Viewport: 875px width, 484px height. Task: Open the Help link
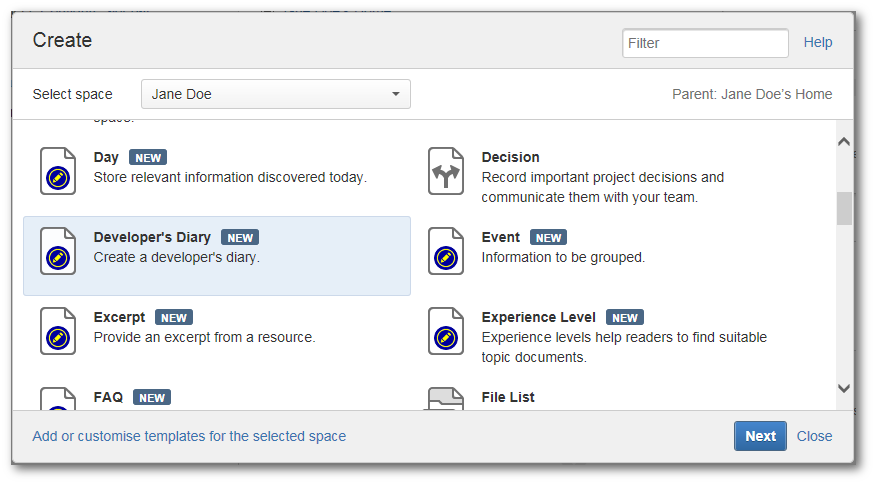[x=818, y=43]
